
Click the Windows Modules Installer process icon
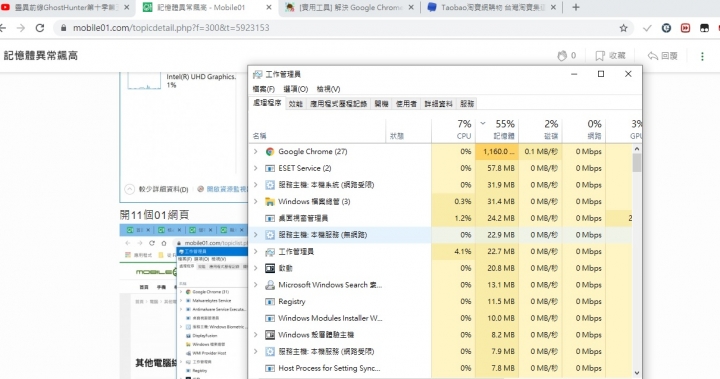pos(270,318)
